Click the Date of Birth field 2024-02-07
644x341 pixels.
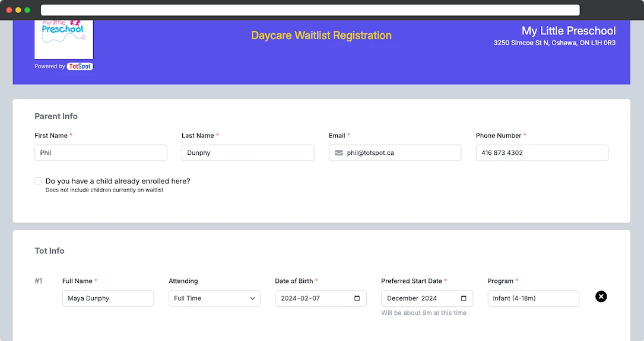coord(321,298)
